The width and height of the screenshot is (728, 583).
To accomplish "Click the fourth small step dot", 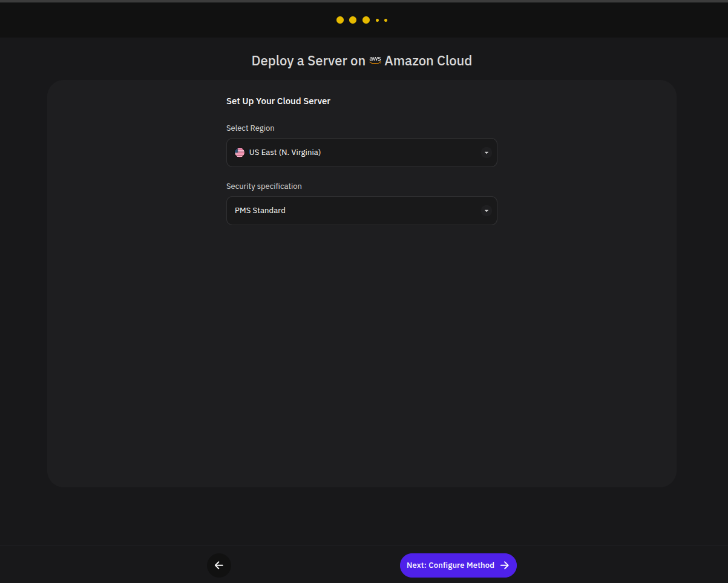I will tap(377, 20).
